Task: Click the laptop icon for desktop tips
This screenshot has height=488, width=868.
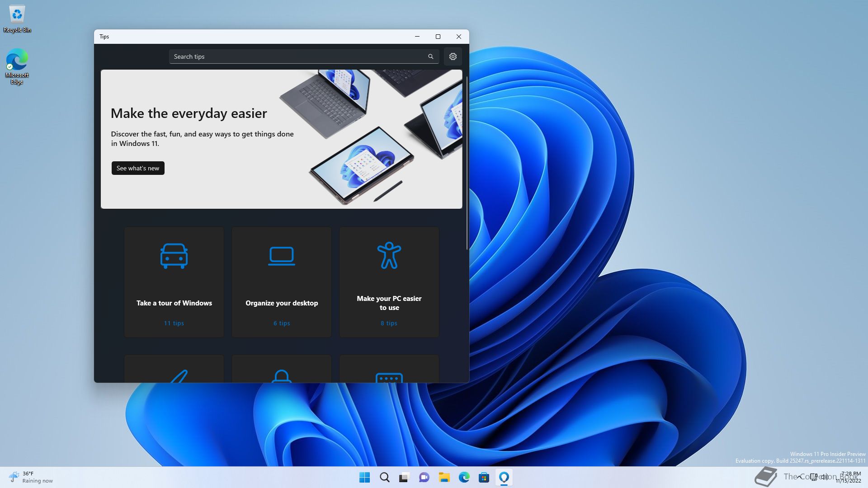Action: pyautogui.click(x=281, y=256)
